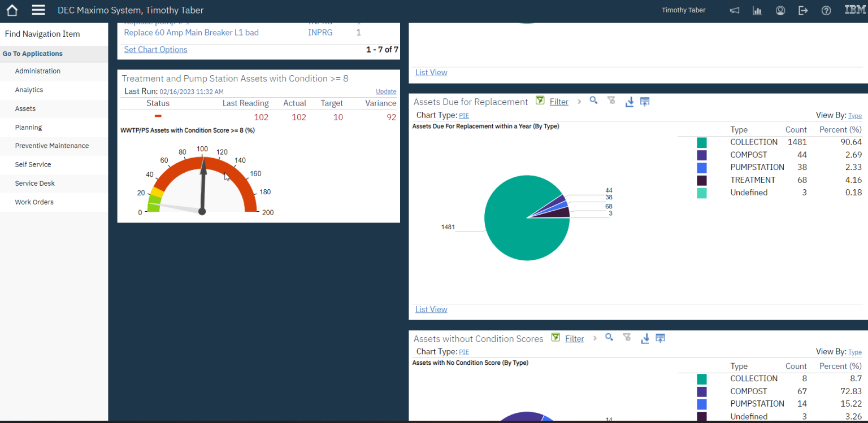Click Filter link in Assets without Condition Scores

[x=575, y=339]
